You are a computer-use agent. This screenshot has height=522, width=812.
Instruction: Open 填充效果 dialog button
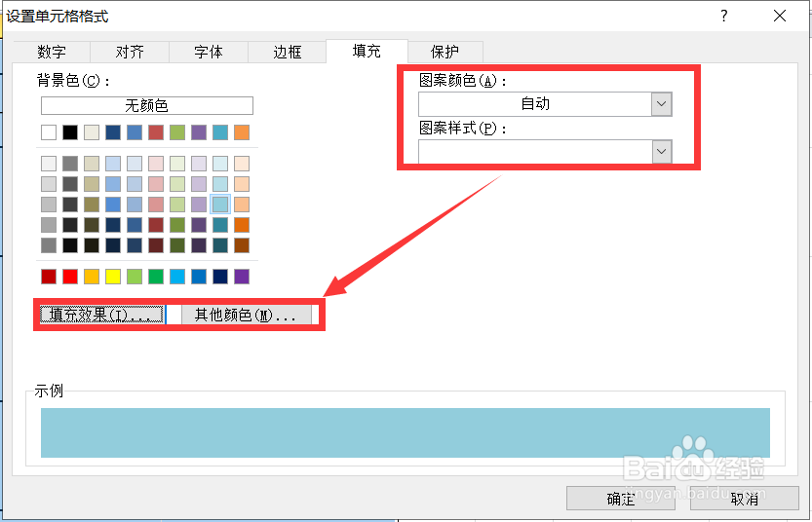[102, 314]
